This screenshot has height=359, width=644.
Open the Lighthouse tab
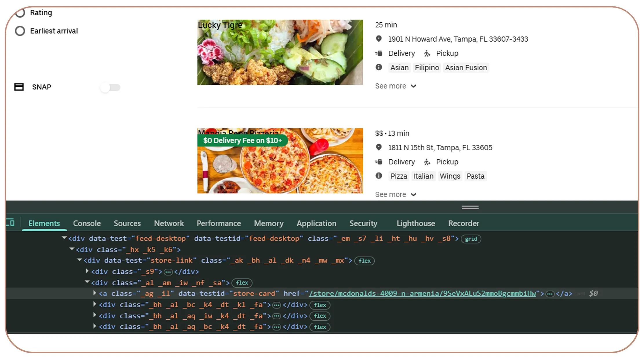coord(416,224)
